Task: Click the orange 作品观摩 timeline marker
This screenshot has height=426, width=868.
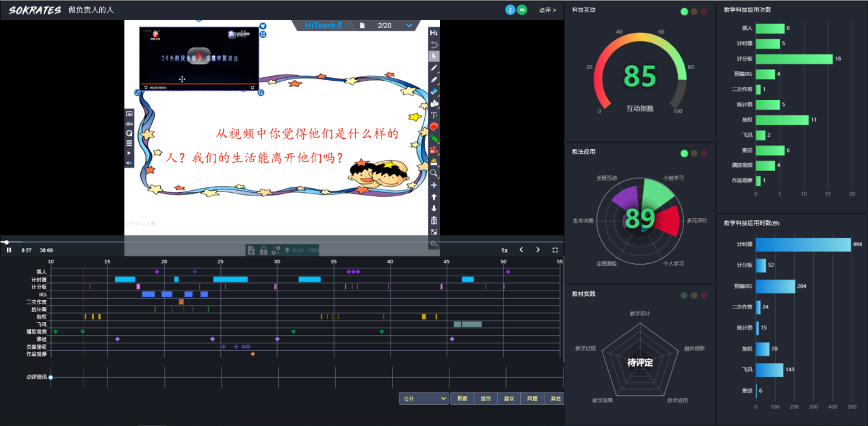Action: (x=253, y=354)
